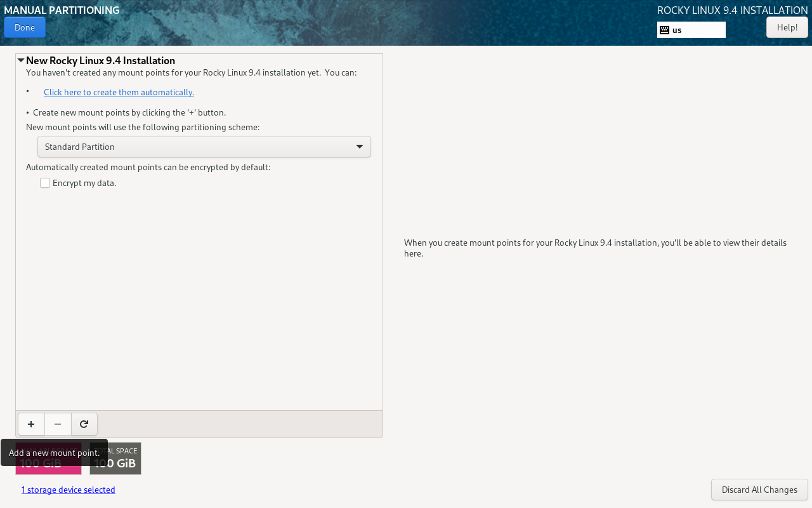This screenshot has height=508, width=812.
Task: Click the 'view their details here' text
Action: pos(595,248)
